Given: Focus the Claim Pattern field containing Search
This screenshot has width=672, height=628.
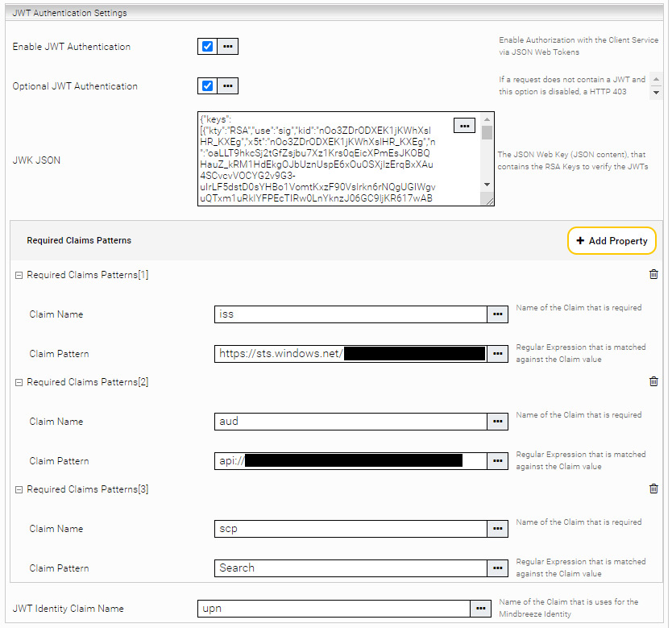Looking at the screenshot, I should [351, 568].
